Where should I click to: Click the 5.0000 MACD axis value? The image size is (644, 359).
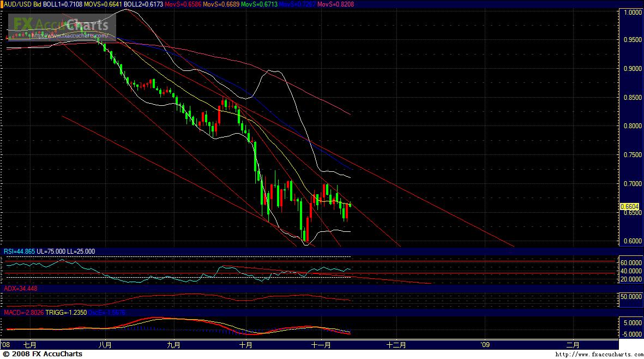633,323
